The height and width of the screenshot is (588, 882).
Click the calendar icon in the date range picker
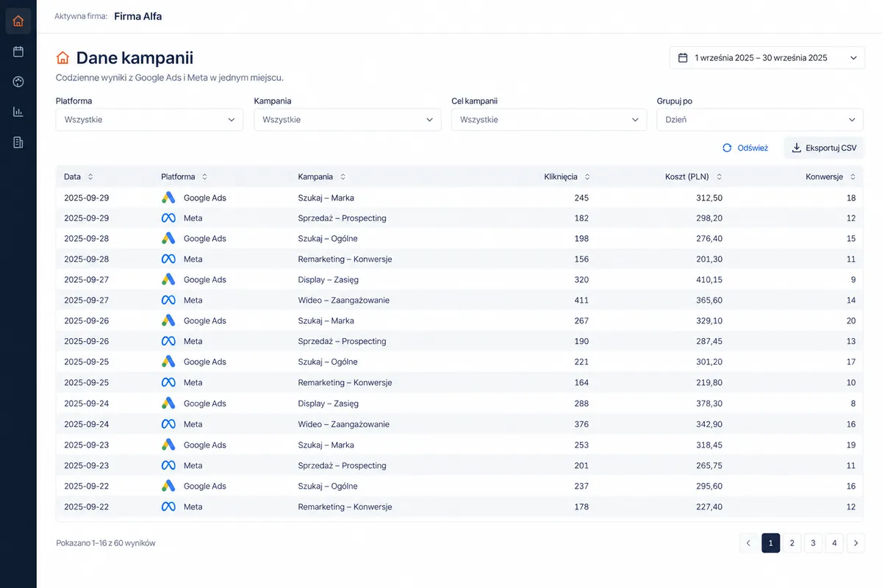click(682, 57)
